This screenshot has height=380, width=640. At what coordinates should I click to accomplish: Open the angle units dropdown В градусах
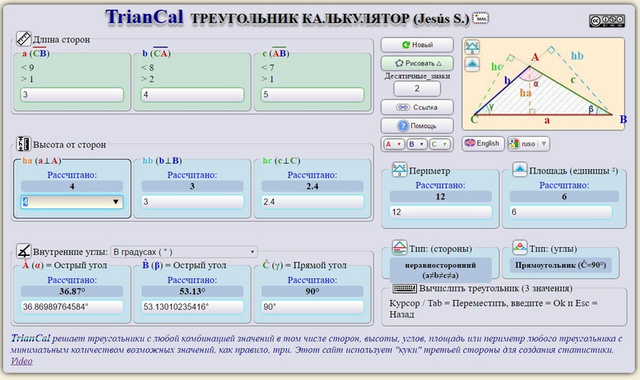click(x=184, y=252)
